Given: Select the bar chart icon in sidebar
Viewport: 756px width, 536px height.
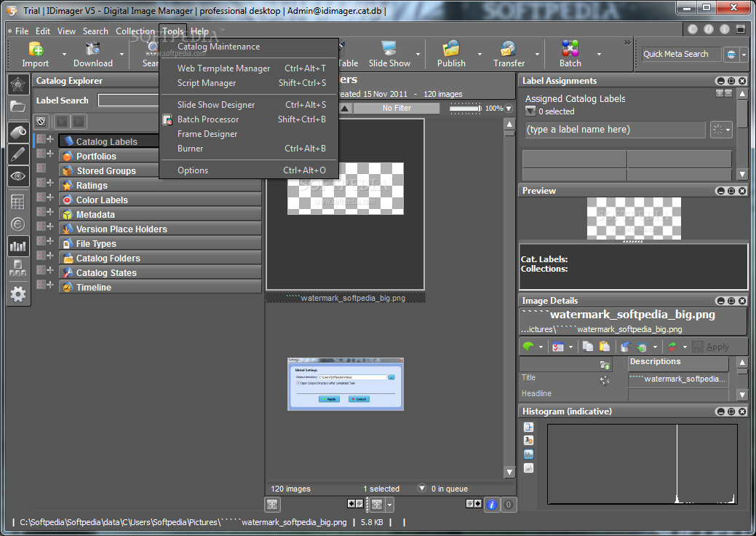Looking at the screenshot, I should tap(18, 247).
